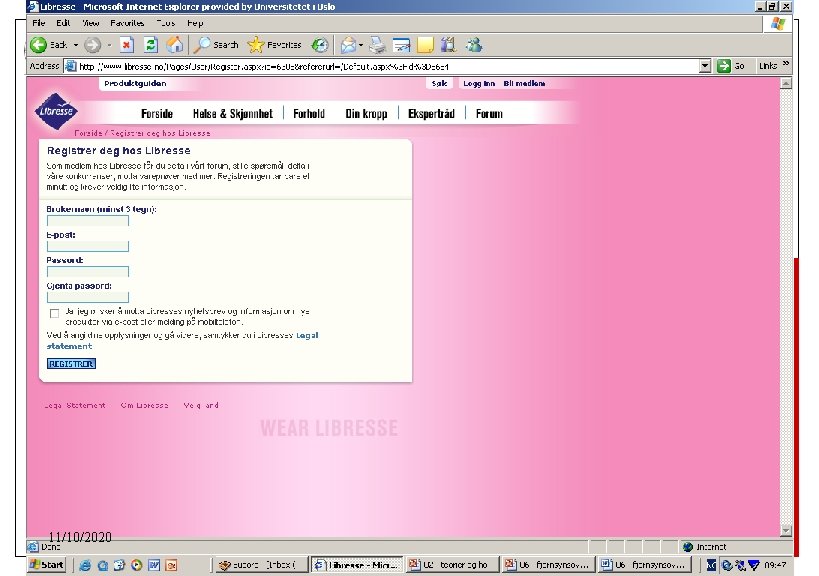The height and width of the screenshot is (576, 819).
Task: Switch to the Libresse taskbar window button
Action: click(x=357, y=565)
